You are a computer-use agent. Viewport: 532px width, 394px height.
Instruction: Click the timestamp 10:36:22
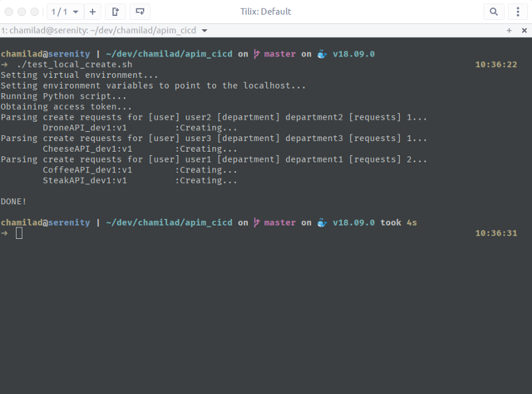496,65
